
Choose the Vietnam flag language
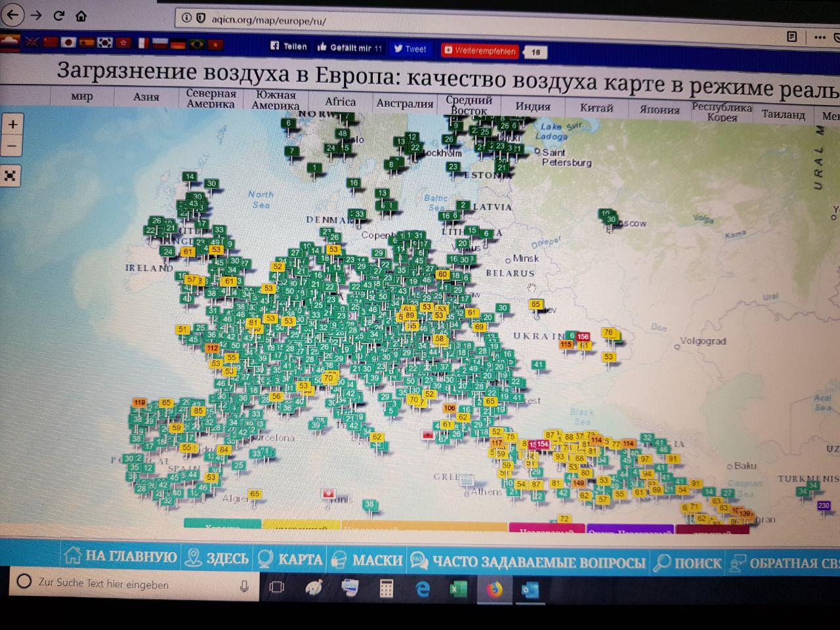[215, 45]
